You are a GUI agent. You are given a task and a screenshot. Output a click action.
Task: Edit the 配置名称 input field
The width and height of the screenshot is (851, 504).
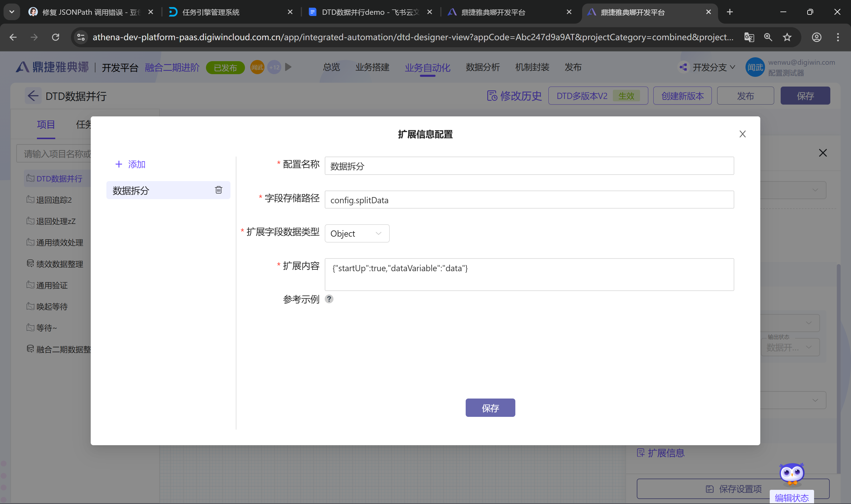[529, 166]
